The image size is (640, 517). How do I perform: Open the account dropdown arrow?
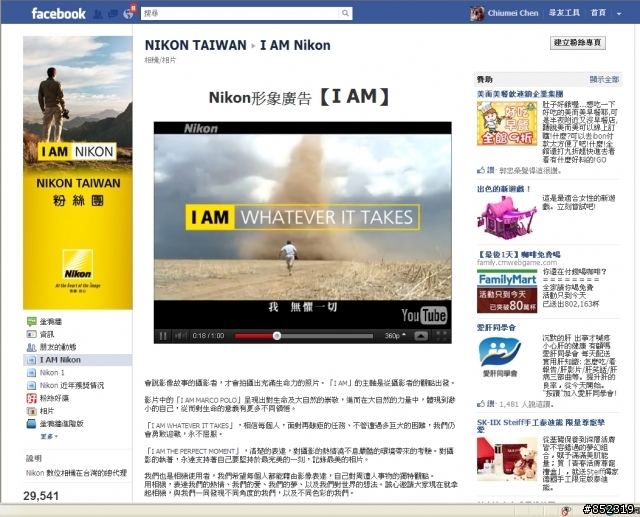[619, 13]
